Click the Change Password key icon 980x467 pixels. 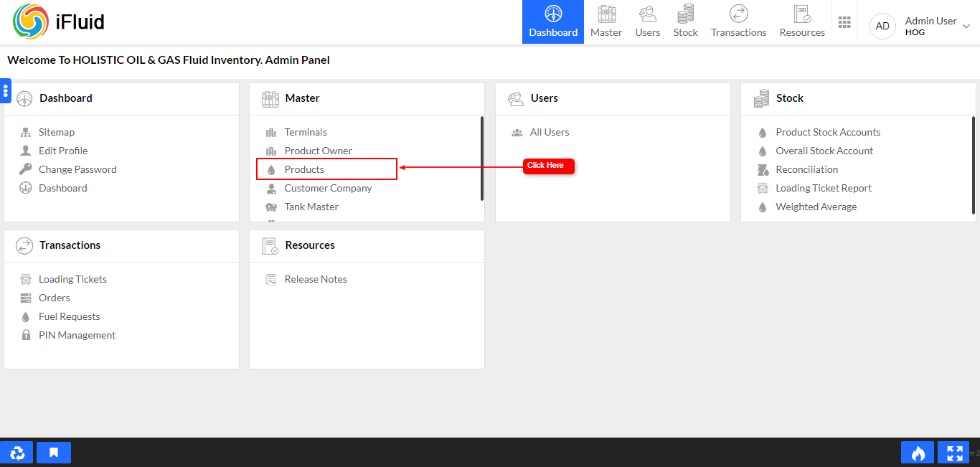tap(26, 169)
